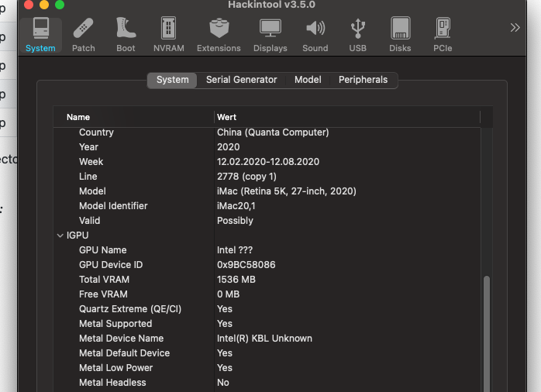Open the Patch toolbar icon
541x392 pixels.
(84, 35)
